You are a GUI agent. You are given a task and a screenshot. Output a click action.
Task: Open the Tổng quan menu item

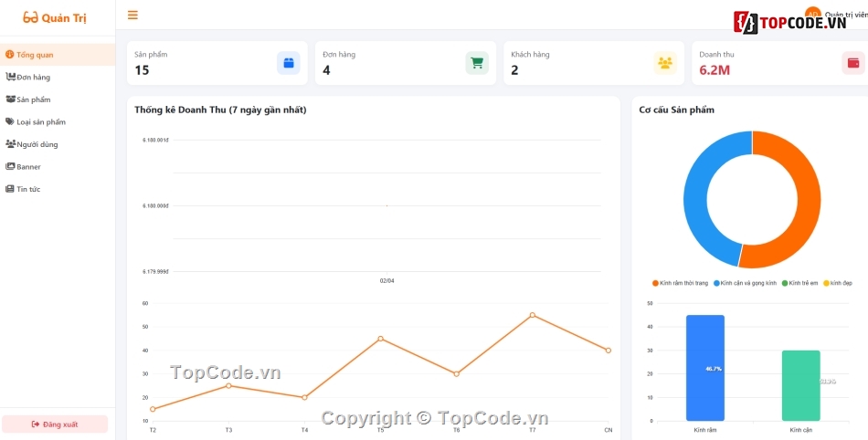pos(58,55)
